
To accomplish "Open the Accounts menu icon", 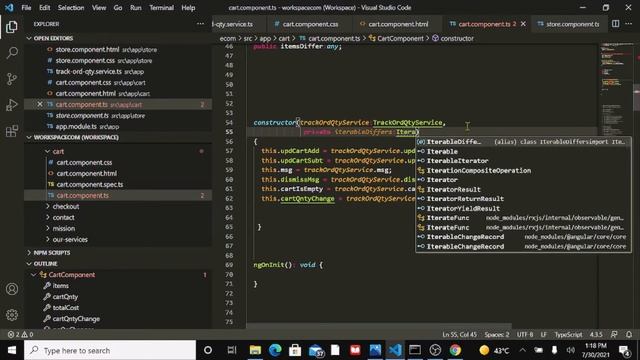I will pos(12,289).
